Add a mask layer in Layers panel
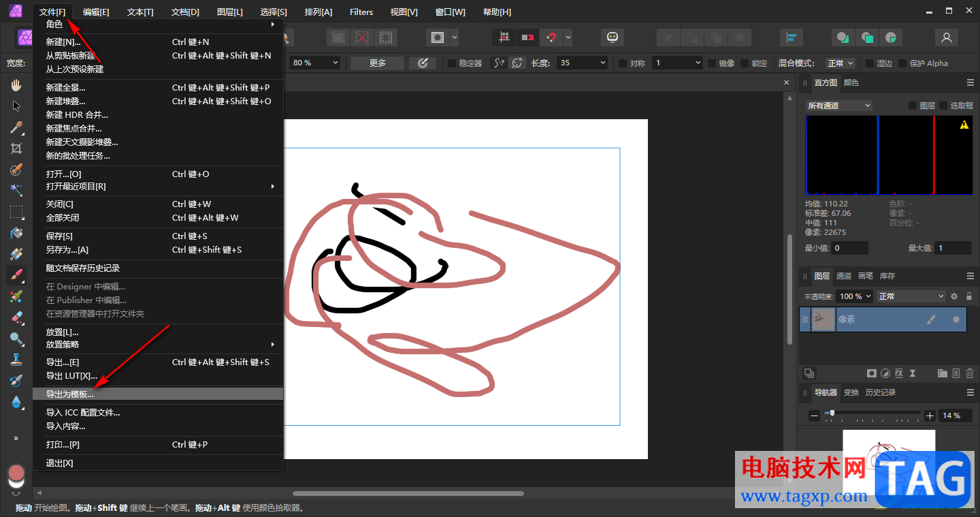The image size is (980, 517). click(870, 373)
